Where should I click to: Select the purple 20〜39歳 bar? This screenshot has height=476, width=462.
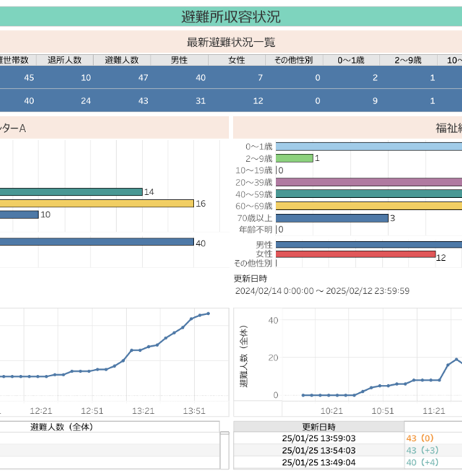(x=368, y=182)
